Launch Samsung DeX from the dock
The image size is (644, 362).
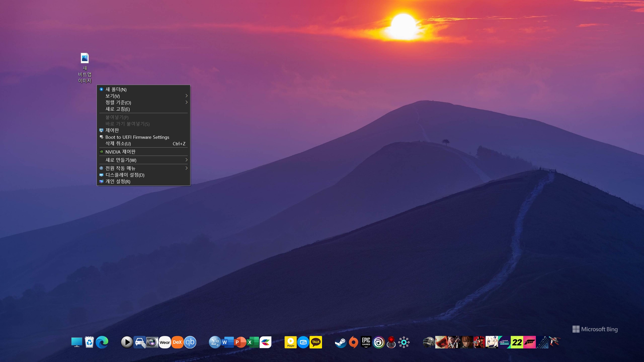click(177, 342)
